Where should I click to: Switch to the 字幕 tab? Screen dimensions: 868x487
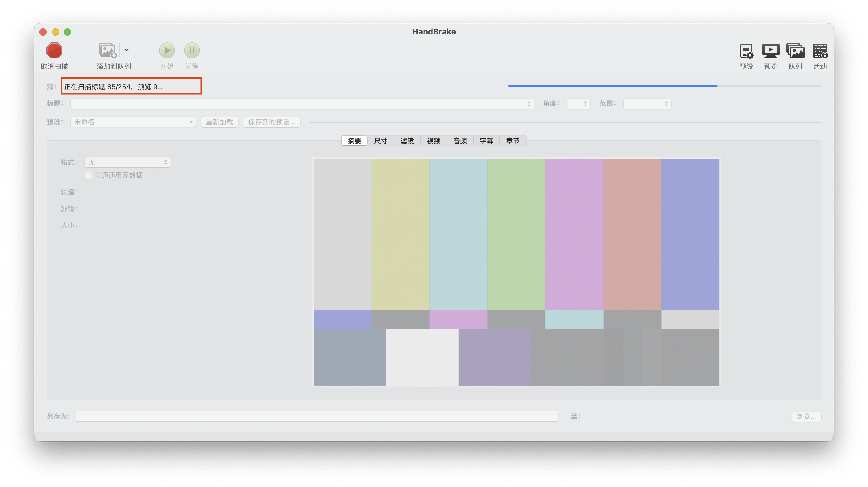(487, 141)
